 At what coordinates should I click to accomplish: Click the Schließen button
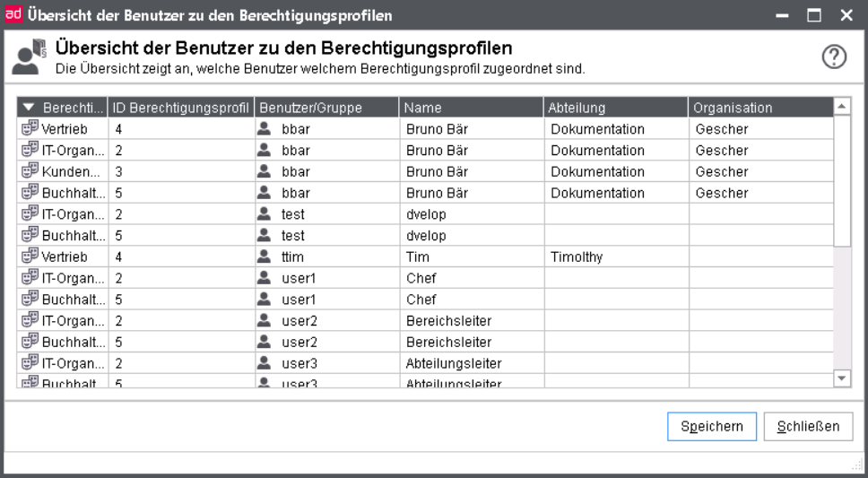(808, 427)
